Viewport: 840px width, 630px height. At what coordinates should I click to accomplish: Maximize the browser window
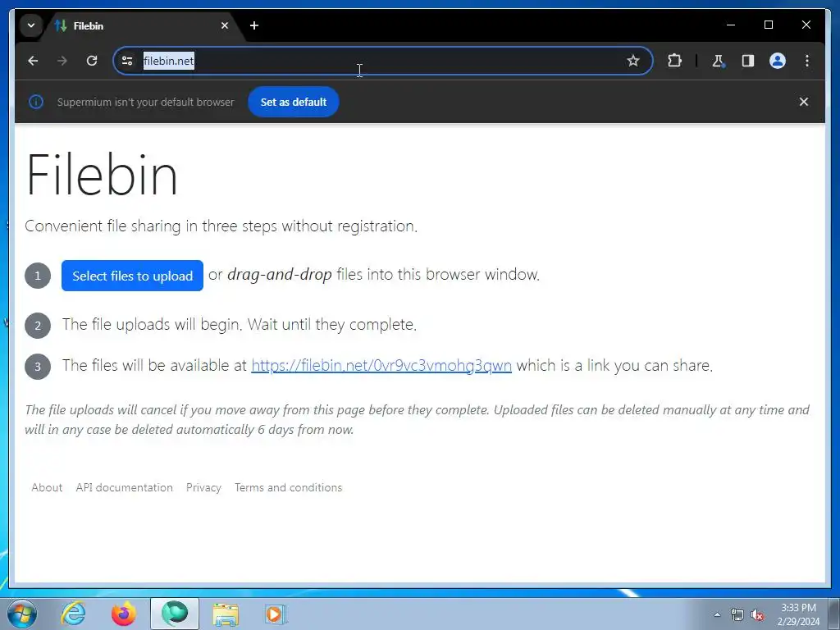pos(768,25)
